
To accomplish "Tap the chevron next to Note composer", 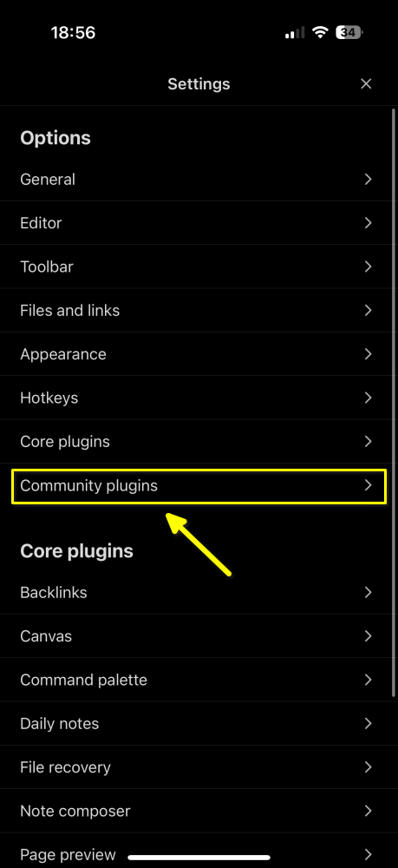I will pos(369,811).
